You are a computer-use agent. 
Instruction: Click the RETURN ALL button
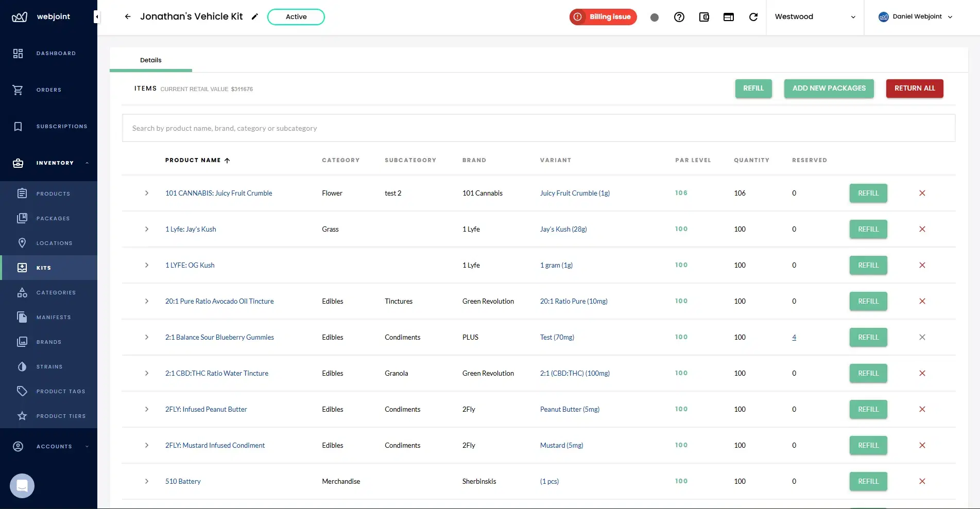(914, 88)
